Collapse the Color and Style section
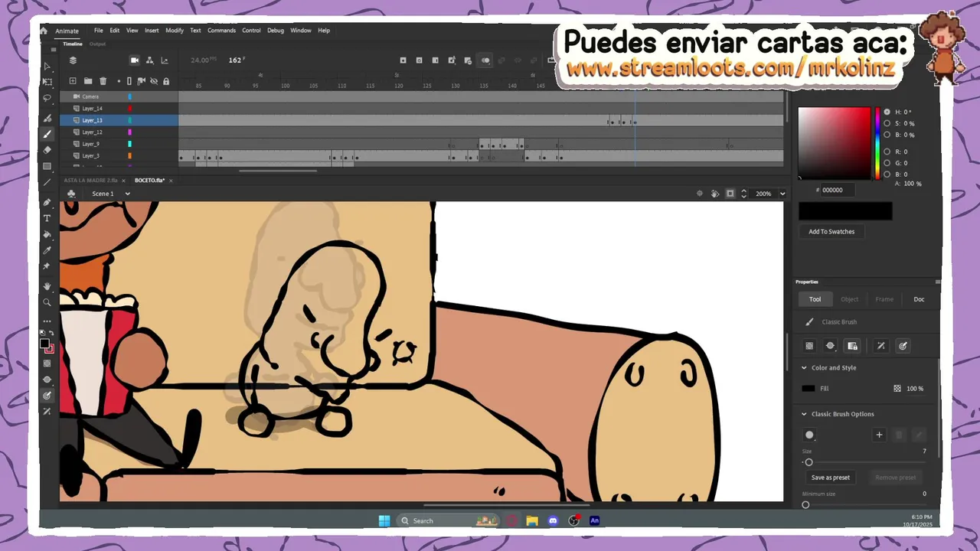Viewport: 980px width, 551px height. (804, 368)
